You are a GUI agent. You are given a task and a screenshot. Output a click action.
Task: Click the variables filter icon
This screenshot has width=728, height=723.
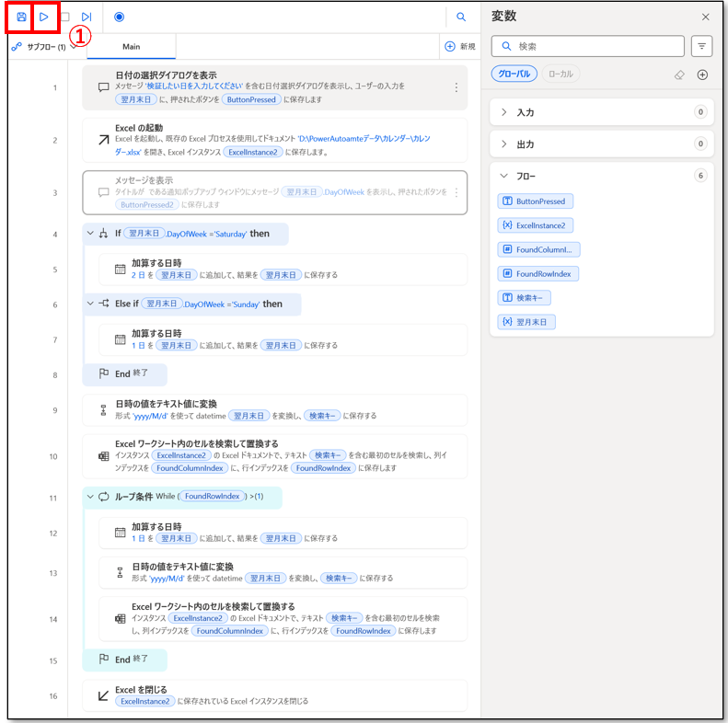(x=701, y=46)
